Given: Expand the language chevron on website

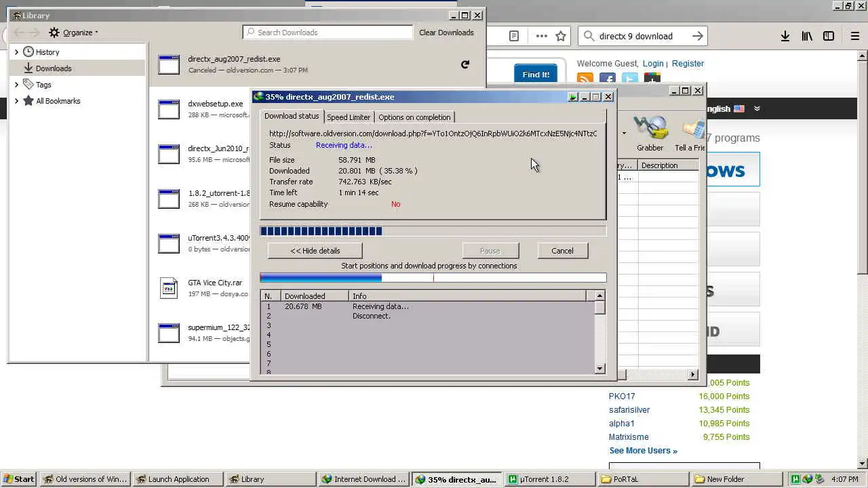Looking at the screenshot, I should coord(757,108).
